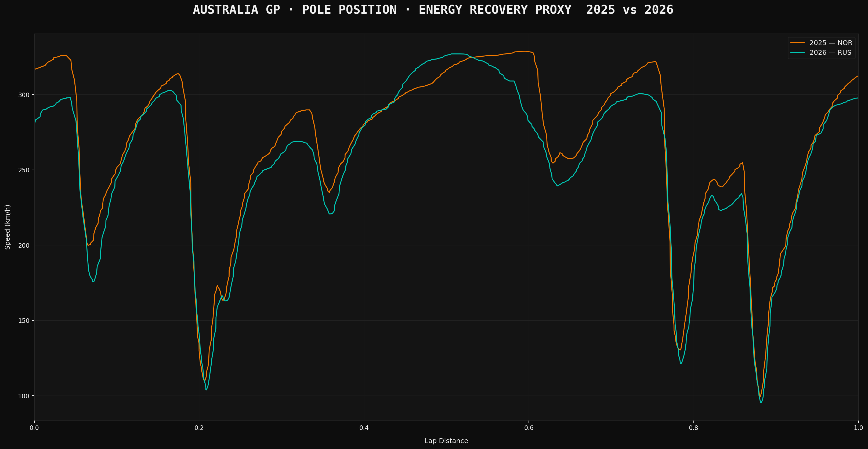Click the teal legend line swatch
The image size is (868, 449).
click(797, 53)
